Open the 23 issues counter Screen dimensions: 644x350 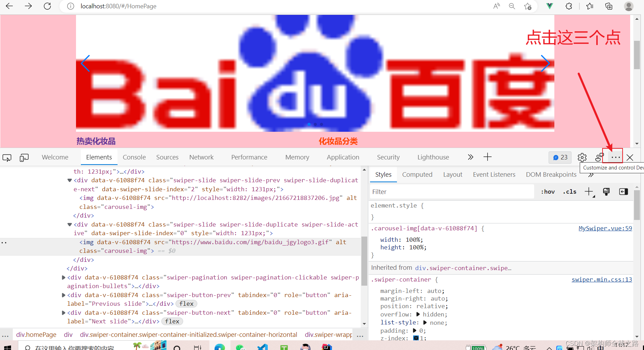click(560, 157)
